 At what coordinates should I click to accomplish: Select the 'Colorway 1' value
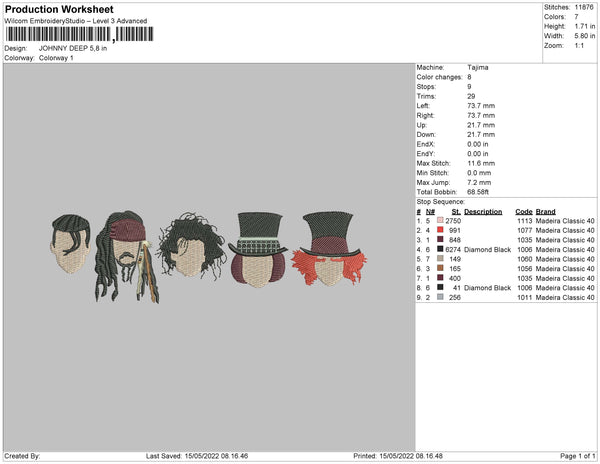pyautogui.click(x=56, y=58)
